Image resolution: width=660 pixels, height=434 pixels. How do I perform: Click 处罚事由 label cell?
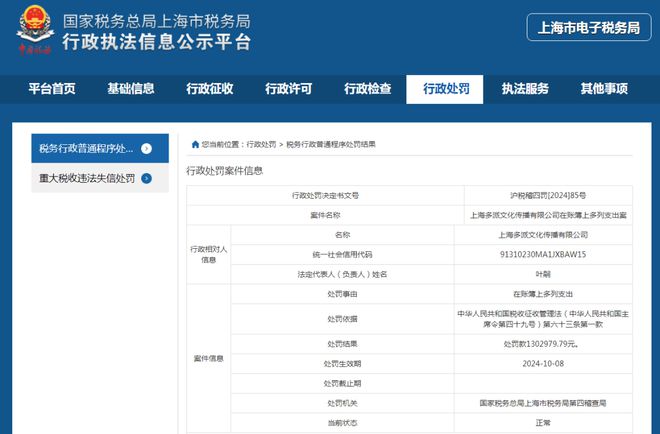342,294
